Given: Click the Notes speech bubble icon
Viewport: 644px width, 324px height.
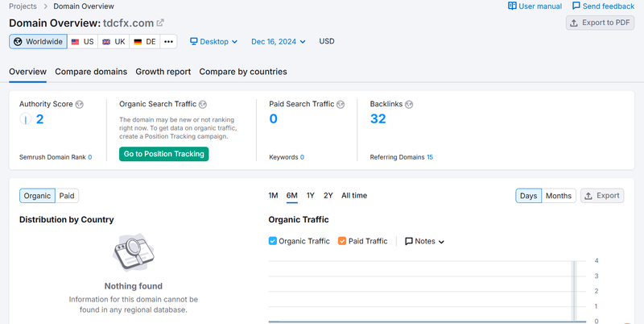Looking at the screenshot, I should click(409, 241).
